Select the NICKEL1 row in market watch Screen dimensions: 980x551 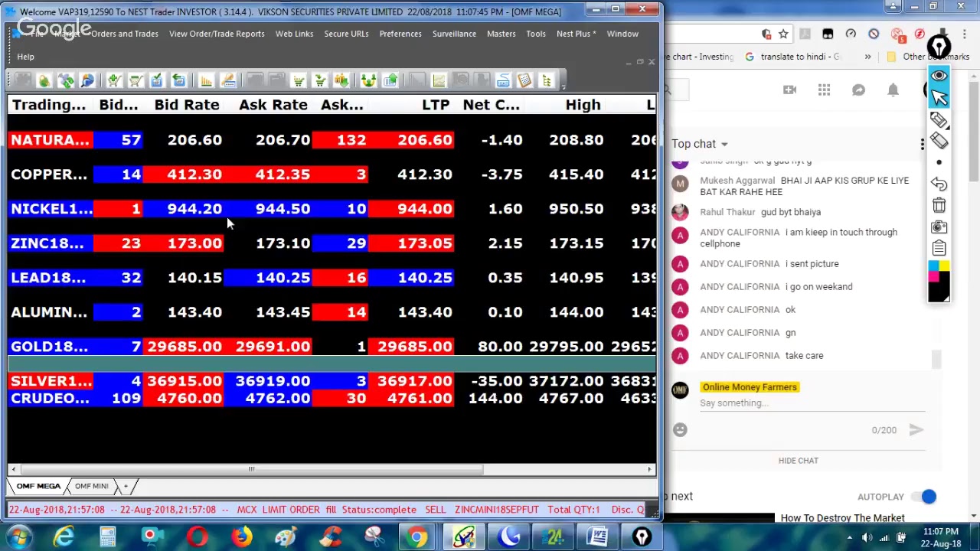tap(332, 209)
